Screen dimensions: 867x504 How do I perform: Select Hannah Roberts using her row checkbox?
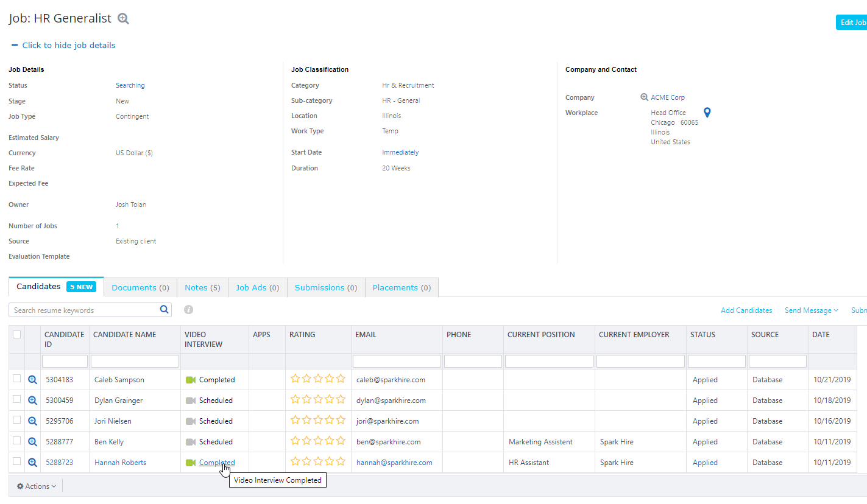click(x=16, y=462)
